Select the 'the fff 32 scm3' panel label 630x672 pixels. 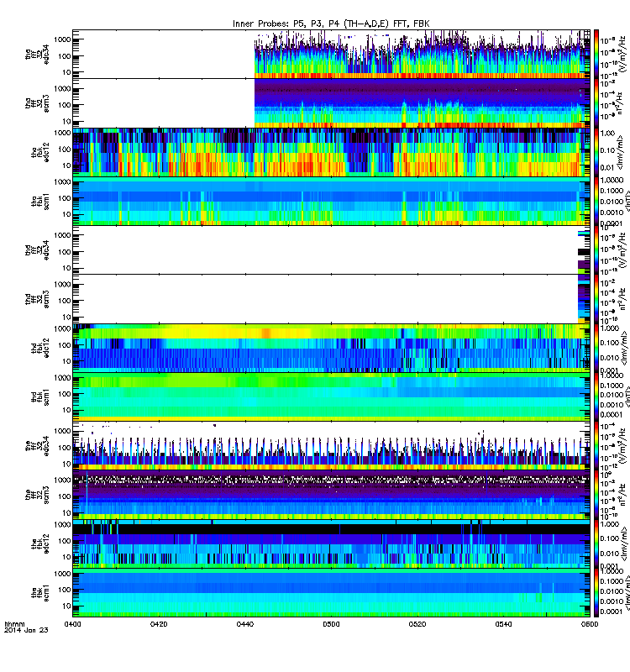pyautogui.click(x=37, y=495)
